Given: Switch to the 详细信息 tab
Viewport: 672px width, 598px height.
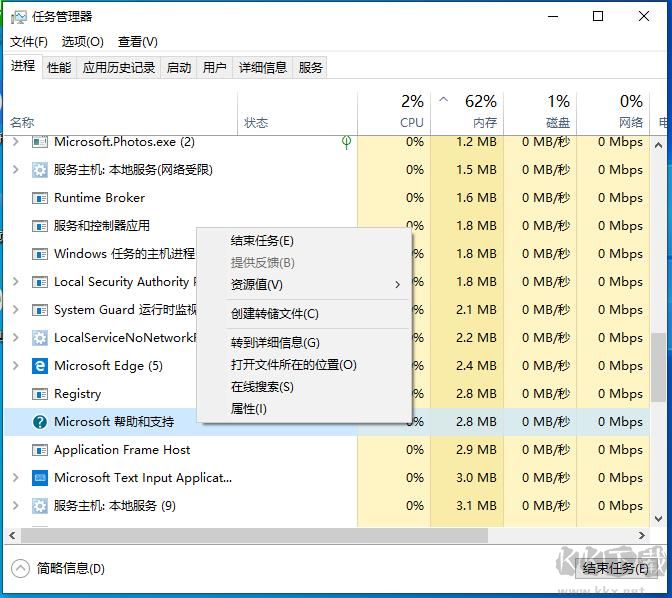Looking at the screenshot, I should point(263,68).
